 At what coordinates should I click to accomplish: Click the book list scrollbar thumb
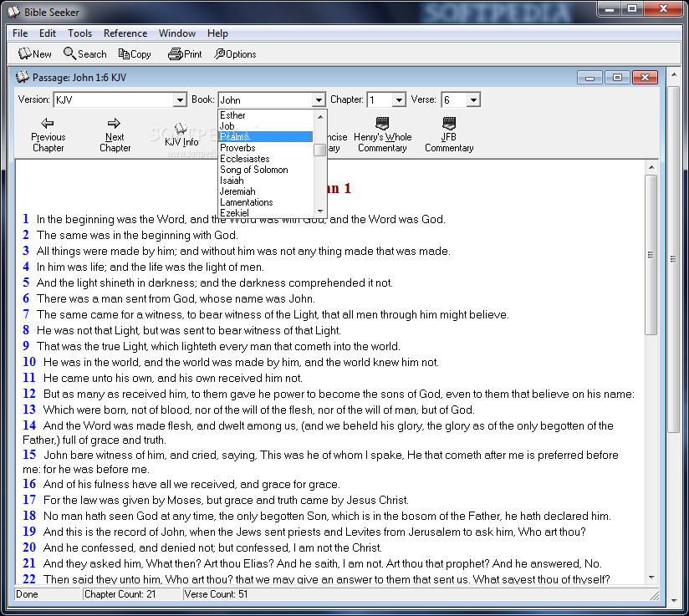pos(320,150)
